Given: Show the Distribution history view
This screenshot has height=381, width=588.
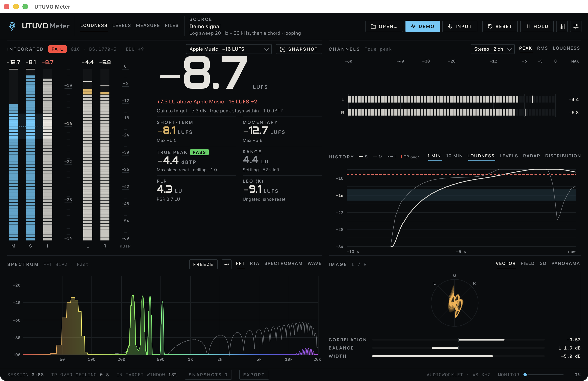Looking at the screenshot, I should pyautogui.click(x=563, y=156).
